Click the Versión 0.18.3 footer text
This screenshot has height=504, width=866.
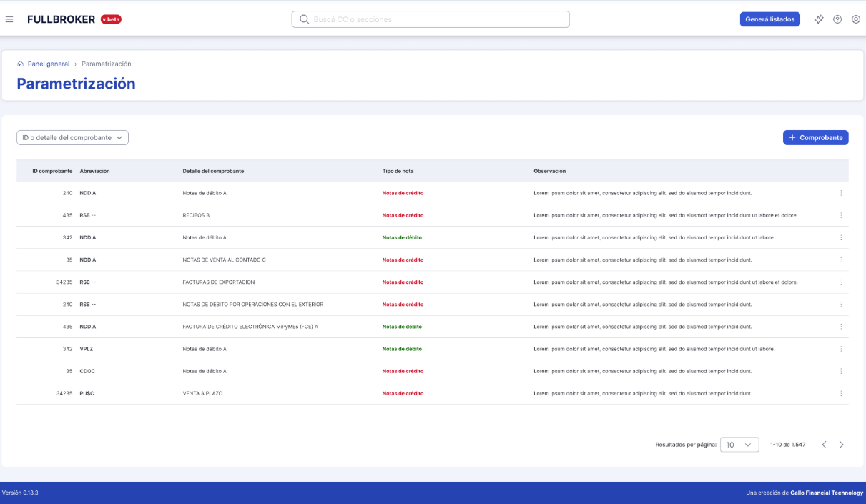[x=20, y=493]
